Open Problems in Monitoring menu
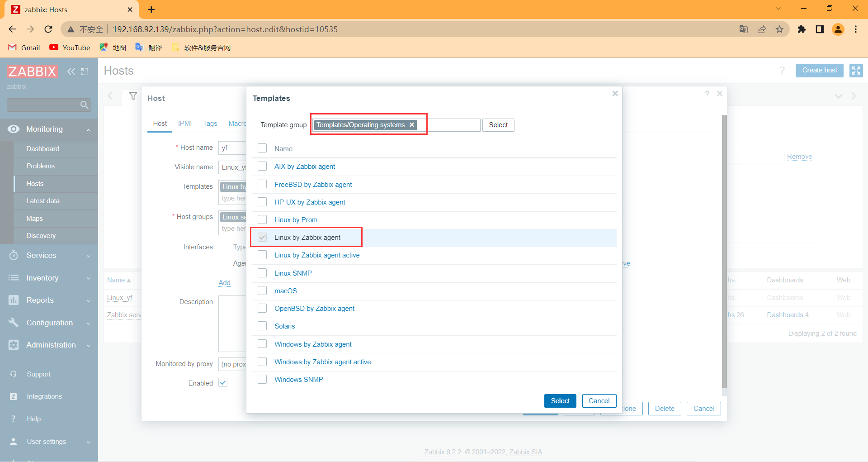This screenshot has height=462, width=868. 40,166
